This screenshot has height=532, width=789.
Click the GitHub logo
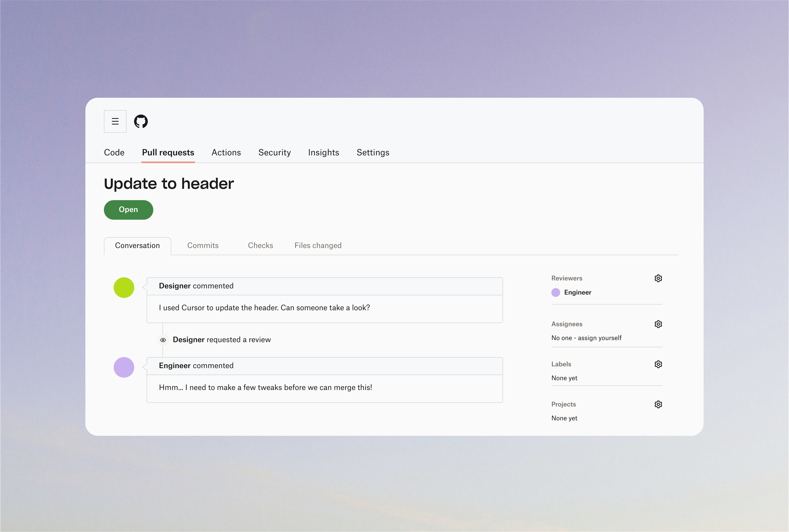(141, 121)
